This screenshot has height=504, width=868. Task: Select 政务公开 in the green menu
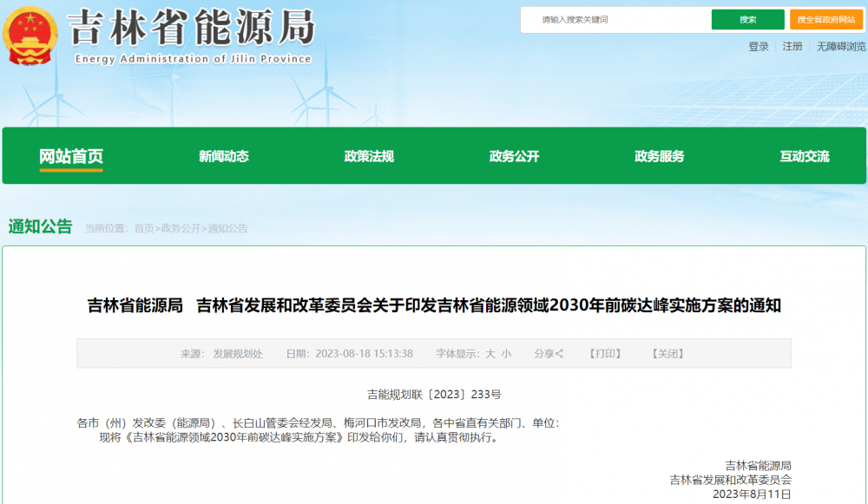pyautogui.click(x=514, y=157)
